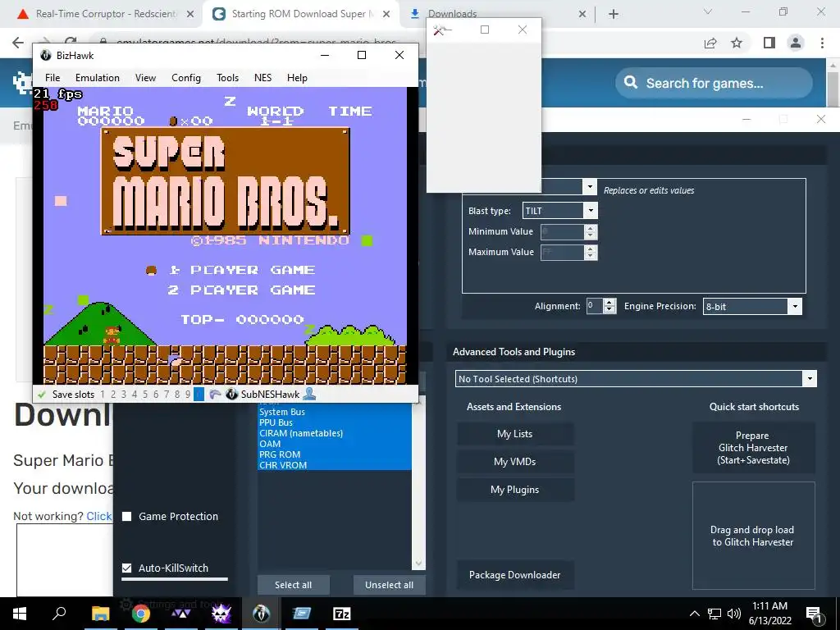Image resolution: width=840 pixels, height=630 pixels.
Task: Click the Drag and drop load to Glitch Harvester box
Action: pyautogui.click(x=754, y=535)
